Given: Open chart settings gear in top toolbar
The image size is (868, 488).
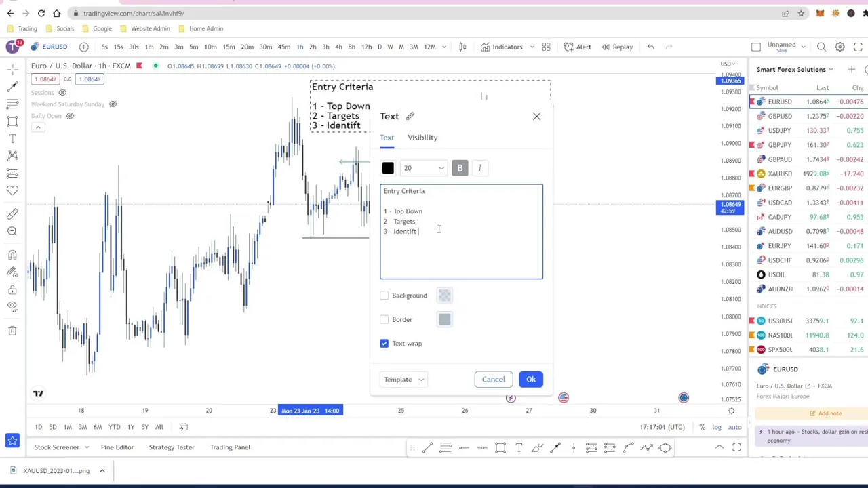Looking at the screenshot, I should (840, 47).
